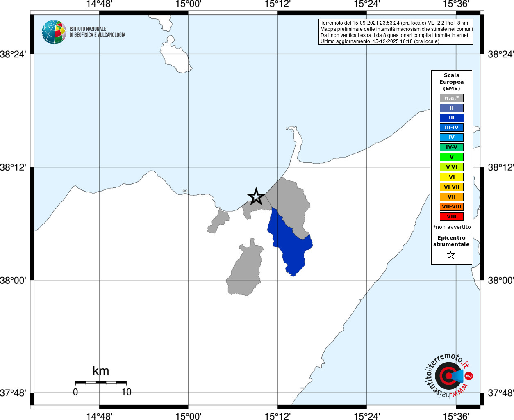Screen dimensions: 514x420
Task: Click the orange VII legend swatch
Action: pos(452,197)
